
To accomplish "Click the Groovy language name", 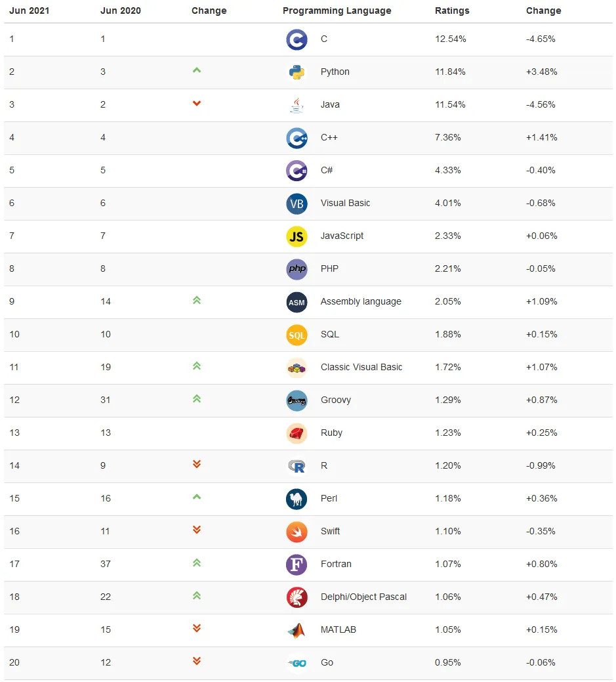I will click(336, 400).
